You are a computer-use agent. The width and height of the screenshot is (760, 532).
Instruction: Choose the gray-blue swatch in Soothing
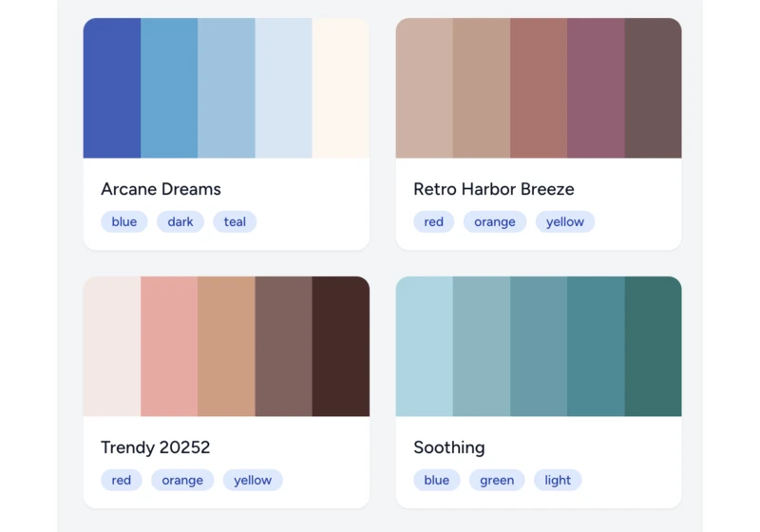pos(482,347)
